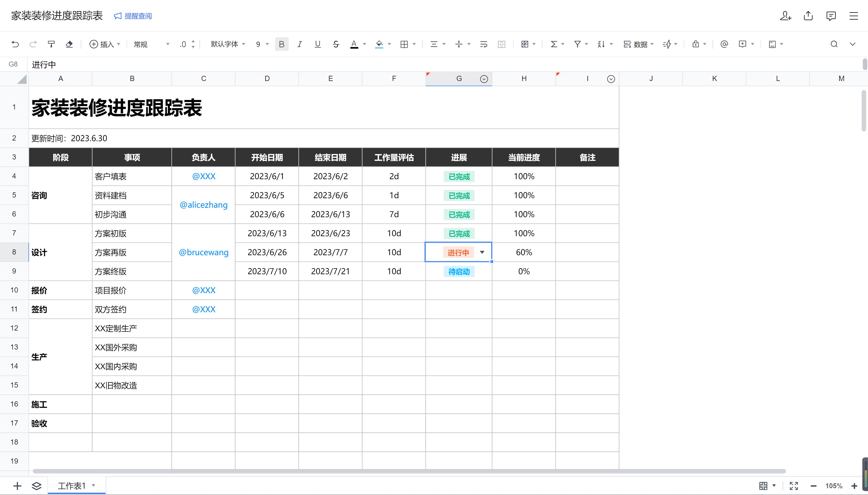Click the sort A-Z icon
The image size is (868, 495).
coord(601,44)
